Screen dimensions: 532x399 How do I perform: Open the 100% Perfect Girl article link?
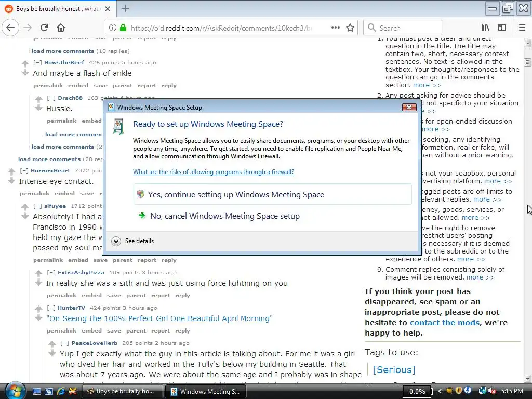[x=159, y=318]
